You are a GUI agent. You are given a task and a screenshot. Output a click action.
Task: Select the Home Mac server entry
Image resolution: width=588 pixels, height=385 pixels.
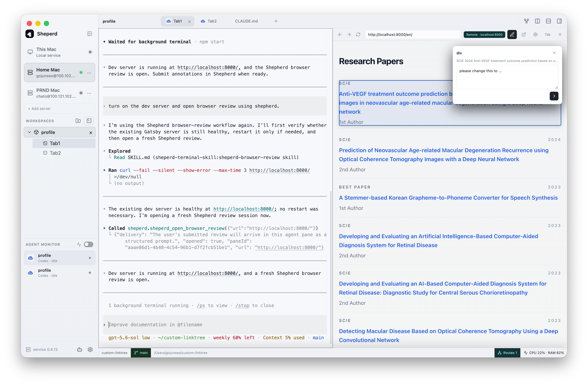[59, 73]
